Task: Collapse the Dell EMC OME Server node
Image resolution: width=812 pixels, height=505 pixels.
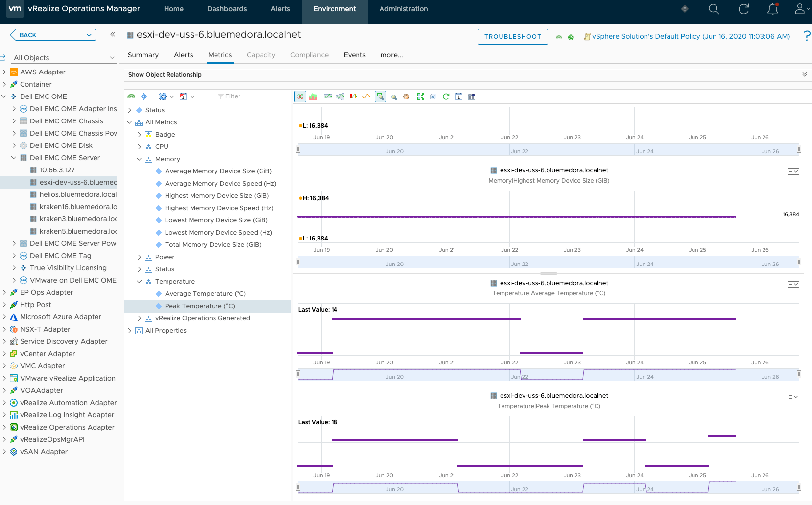Action: (14, 158)
